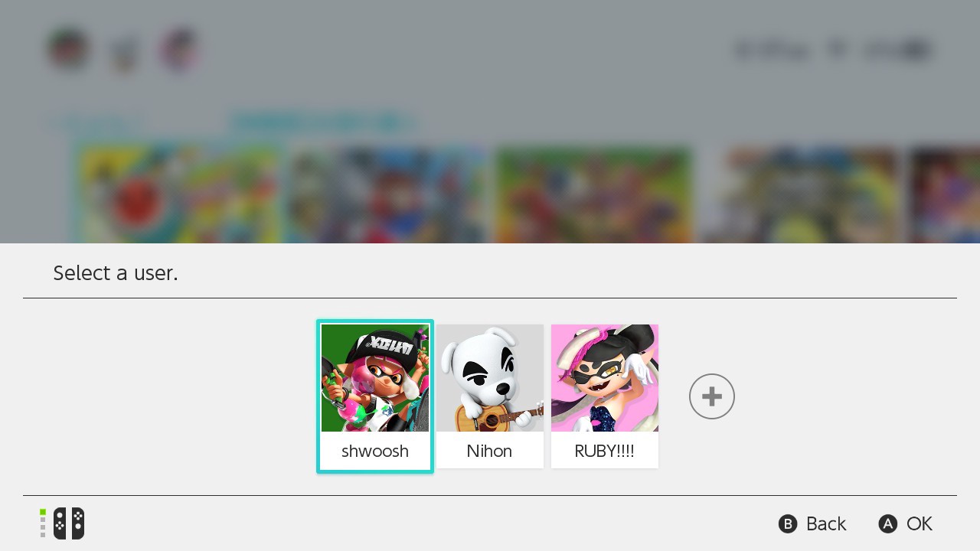Go Back using the bottom-bar label
Screen dimensions: 980x551
click(826, 523)
